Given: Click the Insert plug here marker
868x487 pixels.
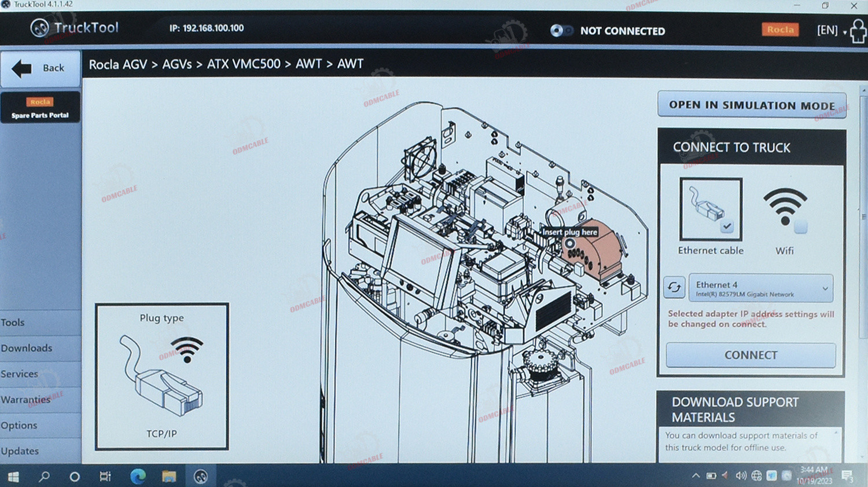Looking at the screenshot, I should [570, 243].
